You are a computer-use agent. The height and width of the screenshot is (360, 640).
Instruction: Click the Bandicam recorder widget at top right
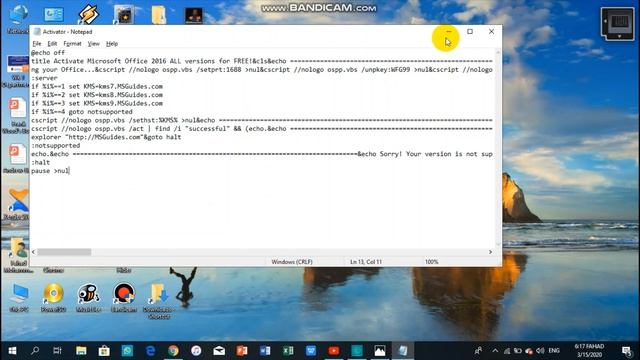618,24
